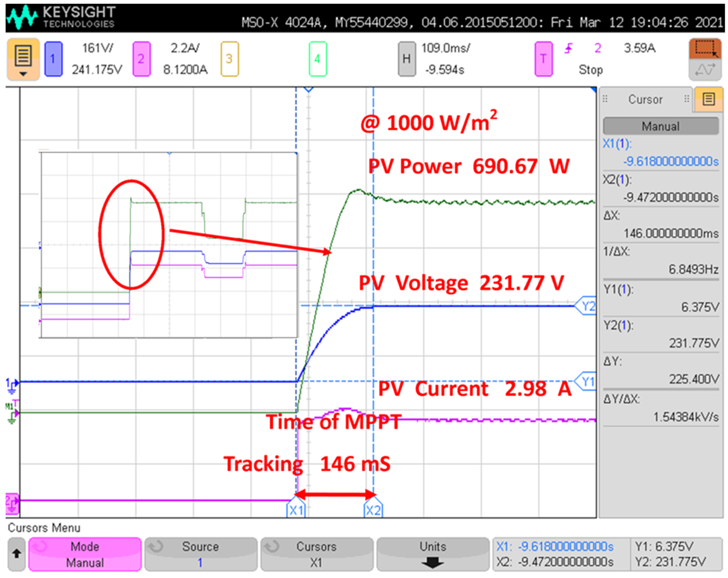Screen dimensions: 728x578
Task: Click the Manual header in Cursor panel
Action: pyautogui.click(x=661, y=126)
